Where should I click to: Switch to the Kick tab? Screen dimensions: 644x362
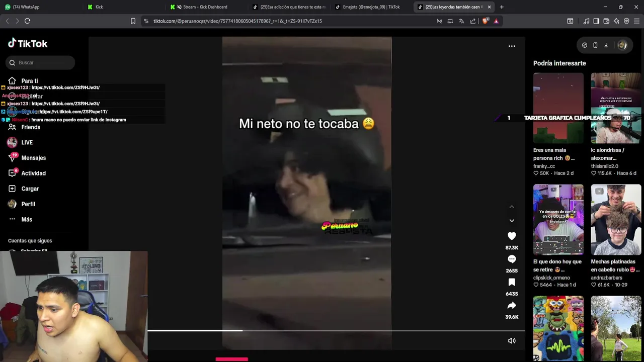[x=124, y=7]
